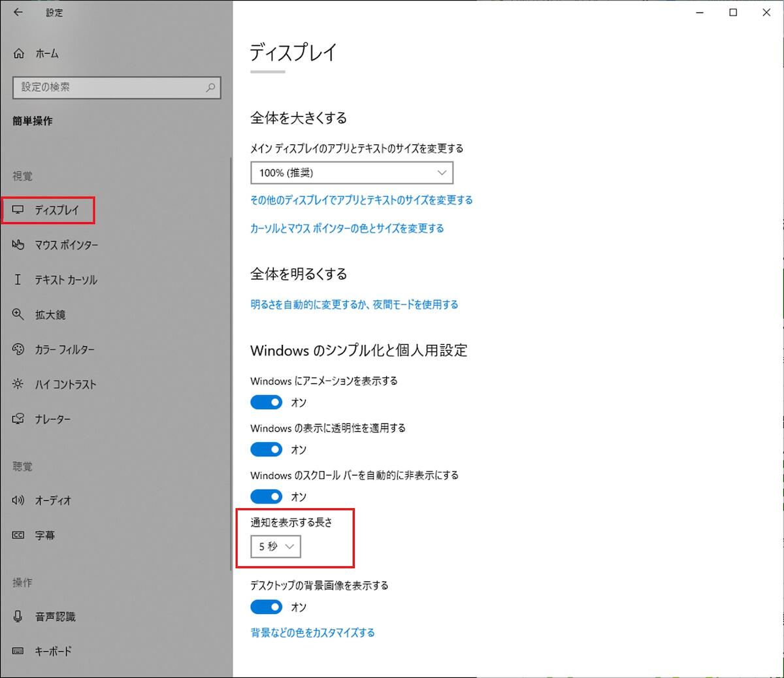784x678 pixels.
Task: Toggle スクロール バーを自動的に非表示にする switch
Action: (x=267, y=496)
